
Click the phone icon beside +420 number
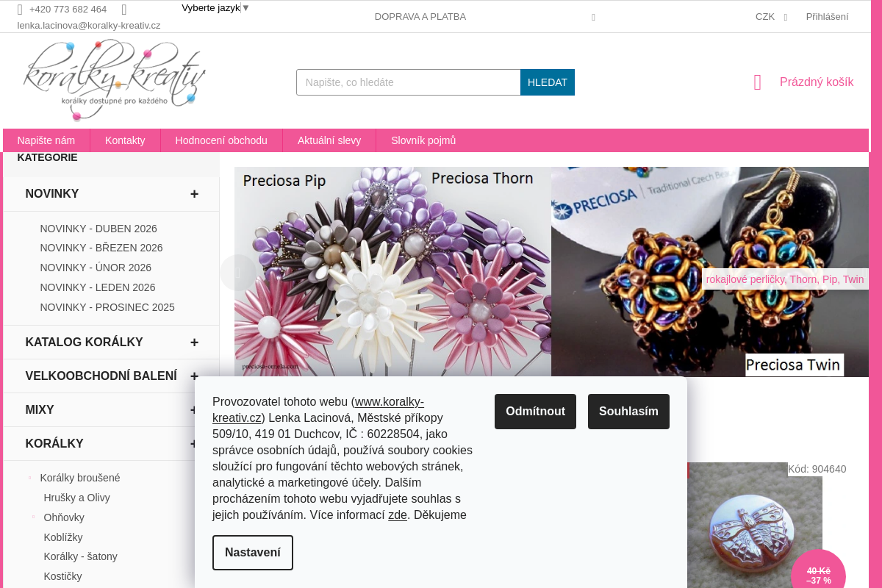[x=20, y=10]
